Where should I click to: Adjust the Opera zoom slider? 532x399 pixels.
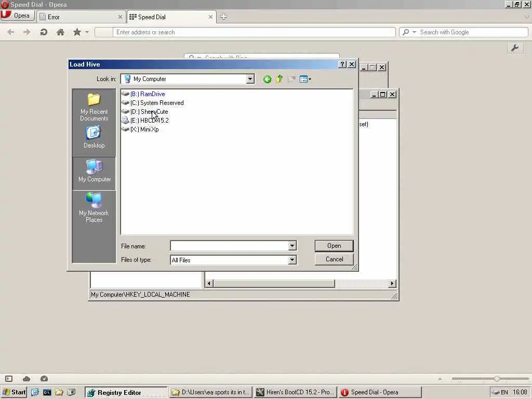click(497, 379)
